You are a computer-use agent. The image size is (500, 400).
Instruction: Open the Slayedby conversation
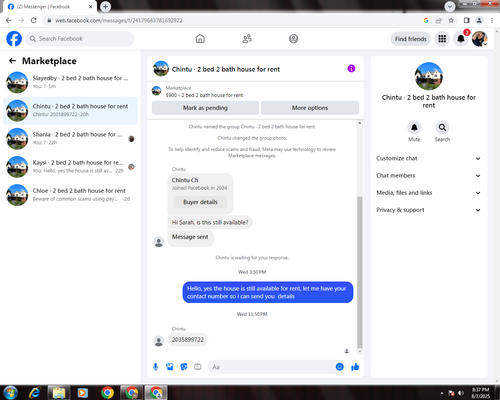(x=70, y=82)
